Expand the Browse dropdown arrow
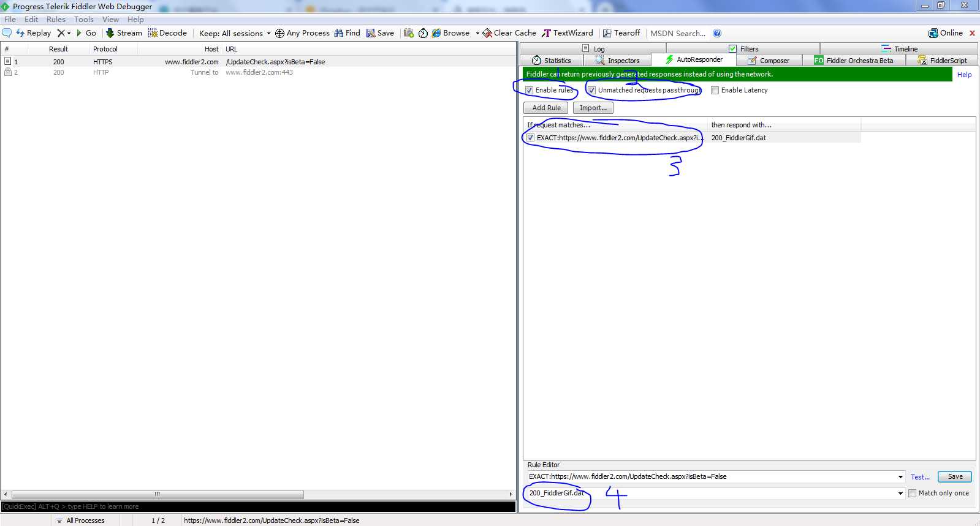 pyautogui.click(x=477, y=33)
